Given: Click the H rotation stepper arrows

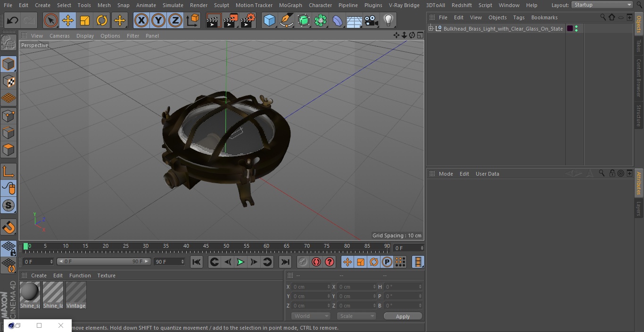Looking at the screenshot, I should click(420, 287).
